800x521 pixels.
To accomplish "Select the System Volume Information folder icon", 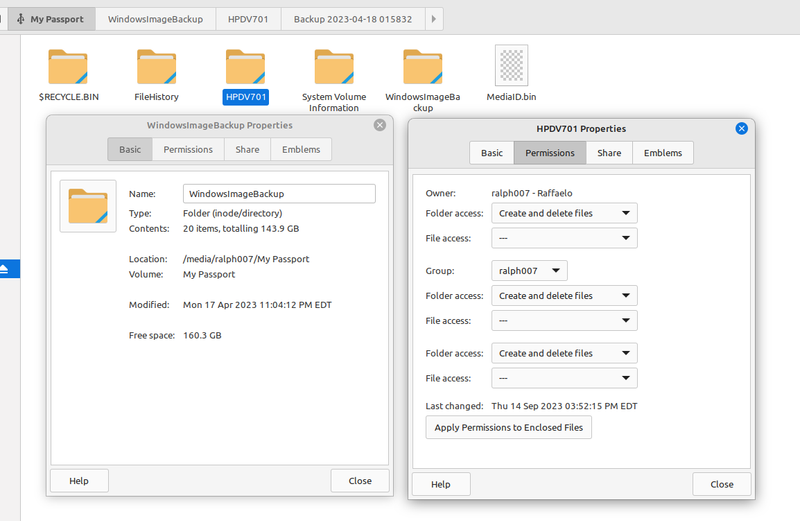I will 334,67.
